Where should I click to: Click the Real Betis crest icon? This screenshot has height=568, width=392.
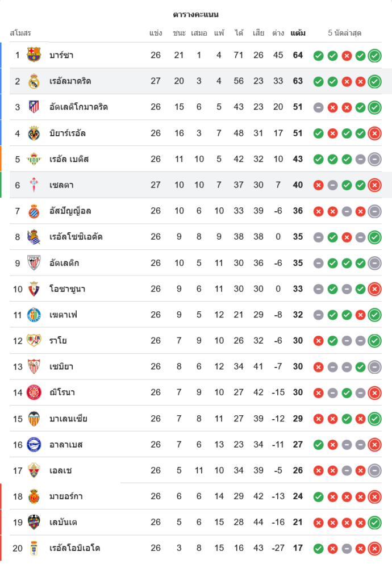[34, 159]
